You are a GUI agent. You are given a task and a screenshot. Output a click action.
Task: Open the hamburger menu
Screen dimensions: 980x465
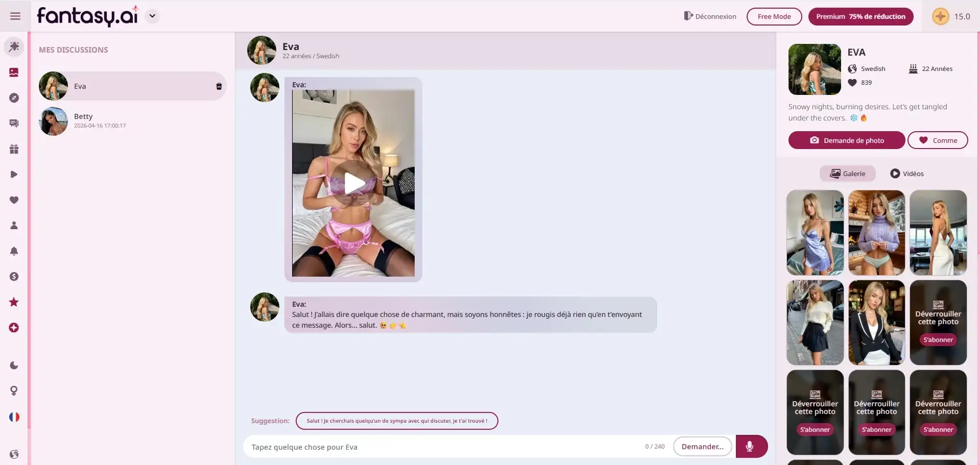click(x=15, y=16)
